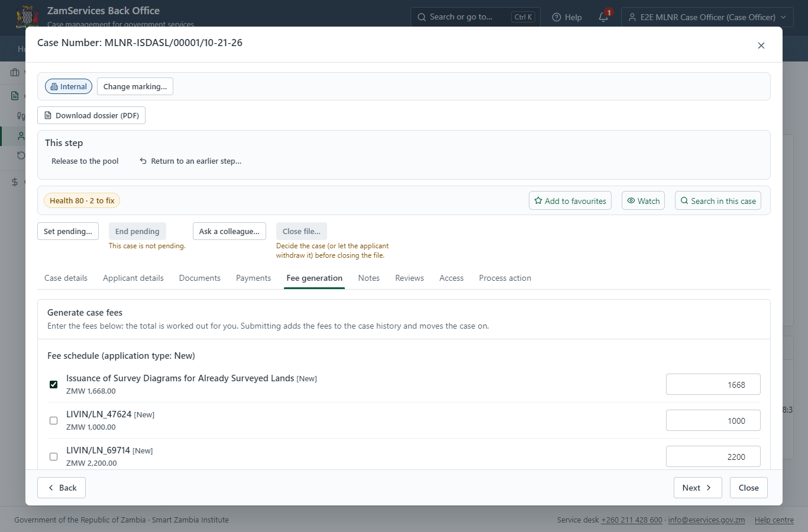Watch this case
Screen dimensions: 808x532
(x=643, y=200)
